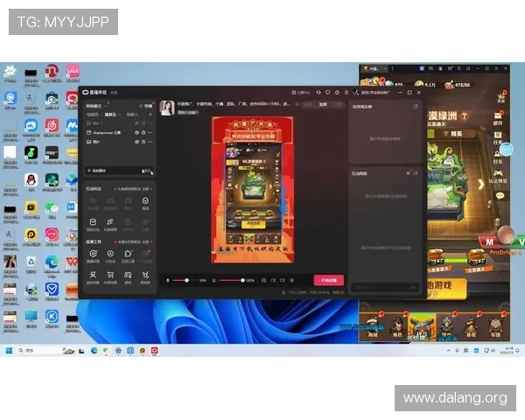525x420 pixels.
Task: Open more options for dnplayer.exe source
Action: click(x=150, y=132)
